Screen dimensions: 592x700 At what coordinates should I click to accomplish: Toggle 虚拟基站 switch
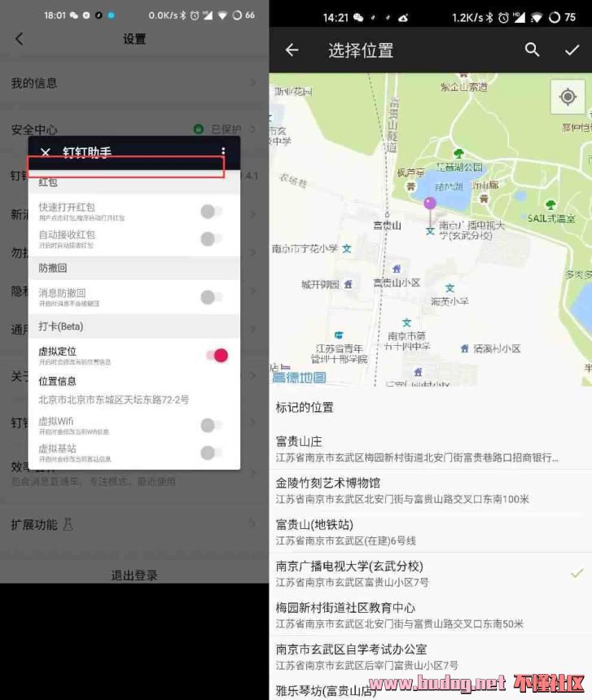211,453
